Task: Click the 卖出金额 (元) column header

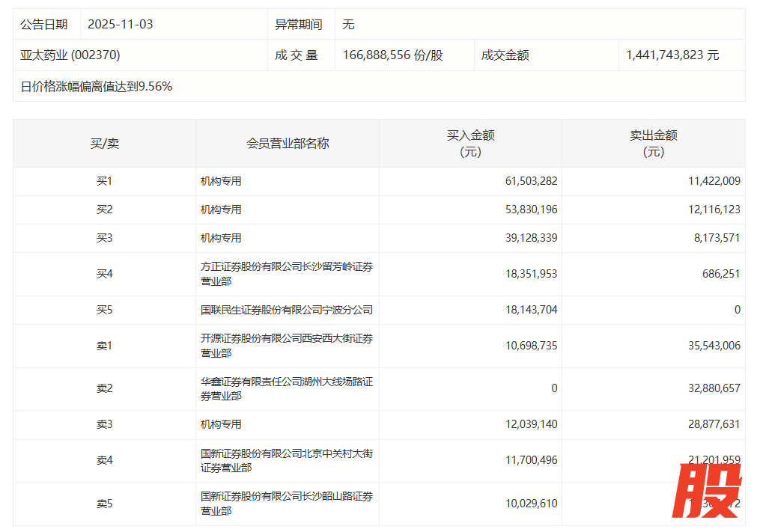Action: [653, 143]
